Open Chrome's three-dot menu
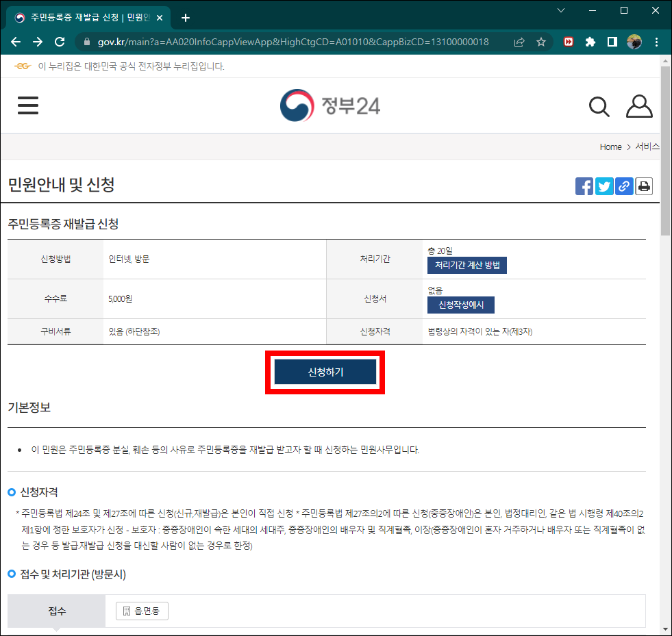Image resolution: width=672 pixels, height=636 pixels. pyautogui.click(x=657, y=41)
